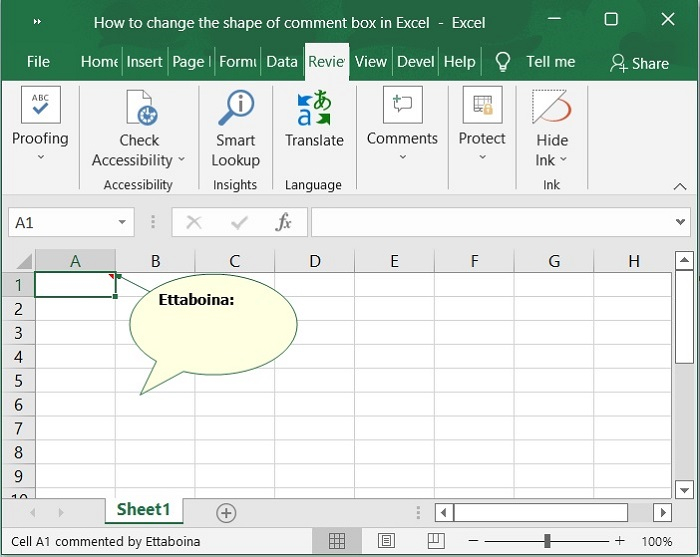Screen dimensions: 700x557
Task: Expand the Comments group dropdown arrow
Action: pos(403,157)
